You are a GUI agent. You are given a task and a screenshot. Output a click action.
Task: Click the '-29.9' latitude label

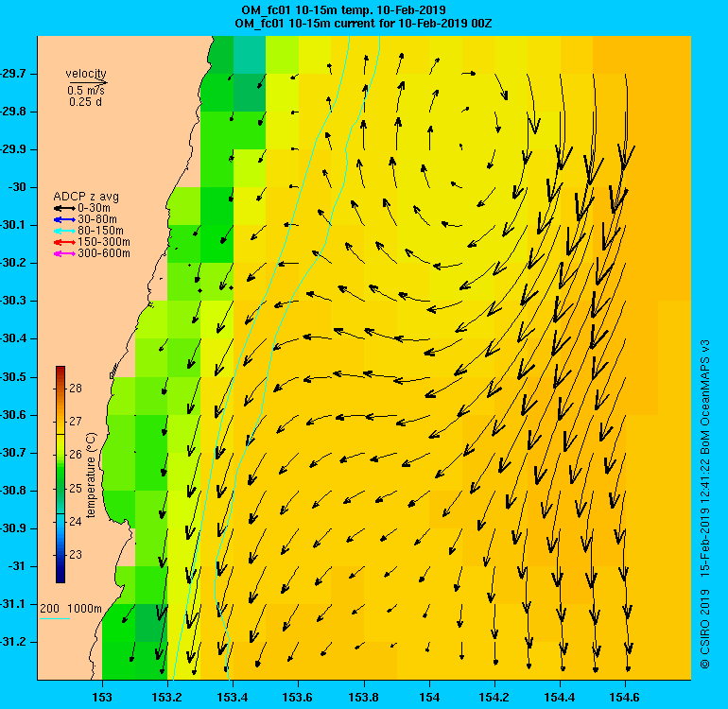click(x=13, y=149)
